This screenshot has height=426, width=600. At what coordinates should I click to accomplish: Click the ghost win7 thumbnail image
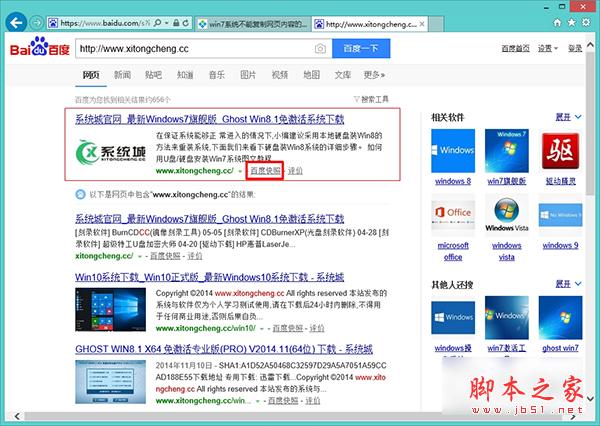(560, 317)
